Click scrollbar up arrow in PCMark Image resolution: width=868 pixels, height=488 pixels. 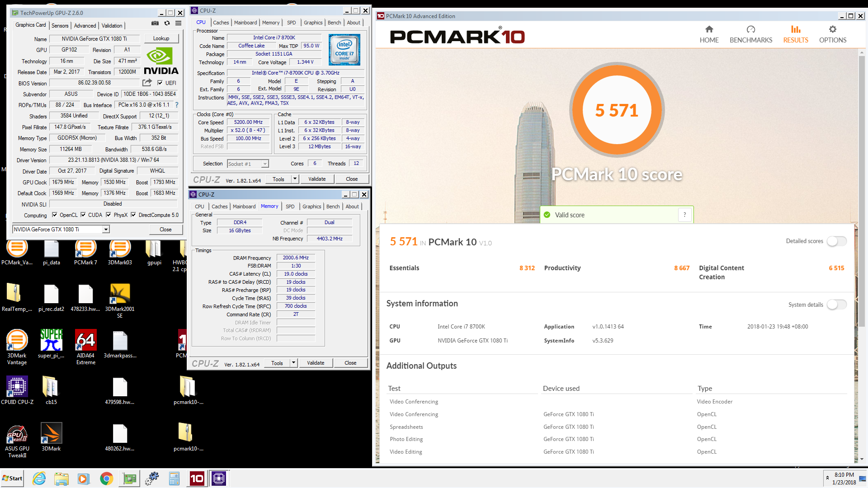pyautogui.click(x=862, y=53)
